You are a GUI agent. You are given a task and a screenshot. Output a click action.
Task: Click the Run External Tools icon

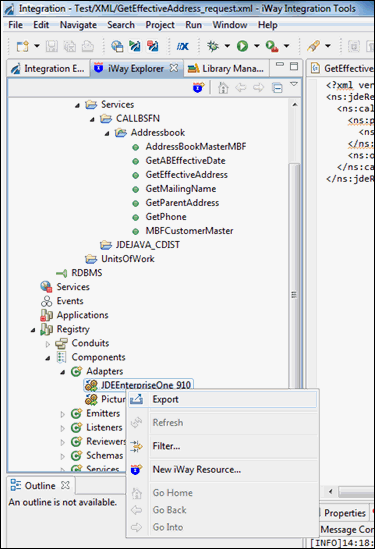click(272, 46)
